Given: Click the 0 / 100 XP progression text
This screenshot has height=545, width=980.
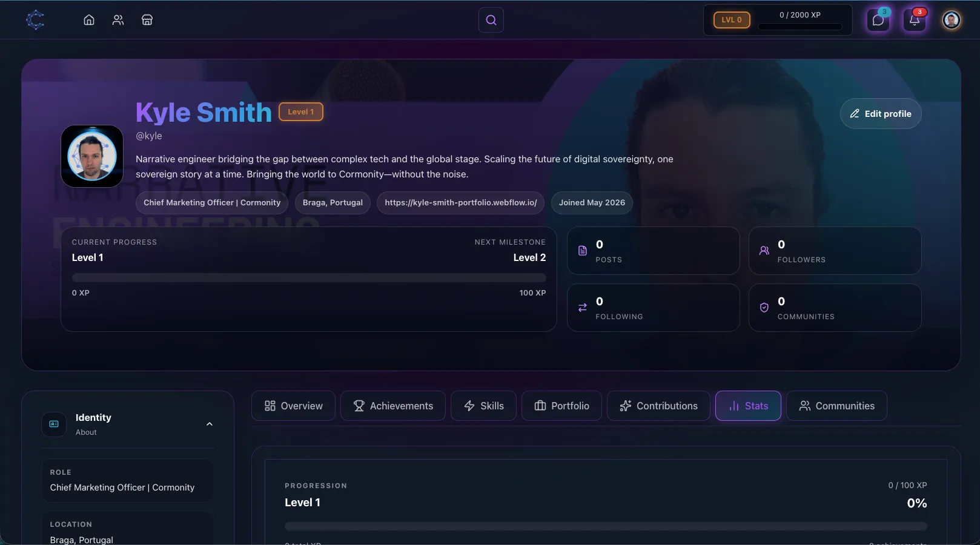Looking at the screenshot, I should pyautogui.click(x=907, y=486).
